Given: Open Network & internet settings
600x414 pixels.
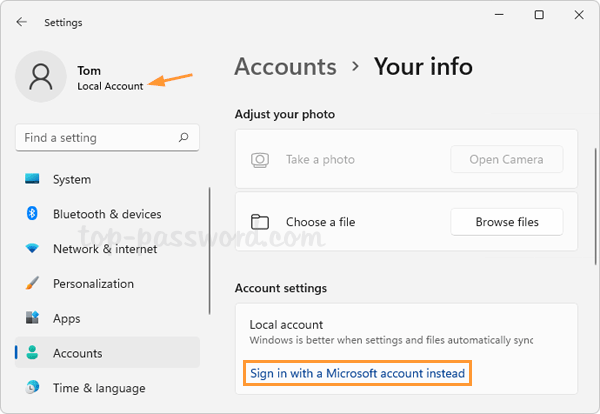Looking at the screenshot, I should pyautogui.click(x=105, y=249).
